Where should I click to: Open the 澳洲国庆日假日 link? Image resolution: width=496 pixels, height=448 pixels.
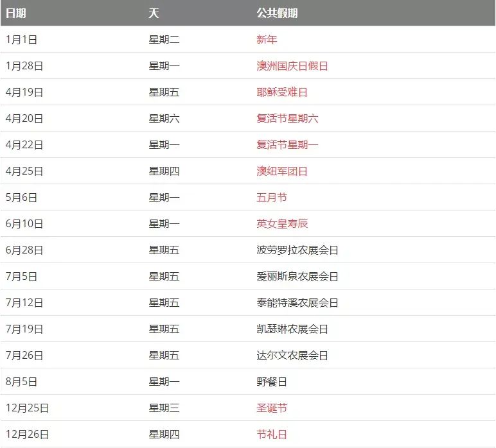[292, 66]
